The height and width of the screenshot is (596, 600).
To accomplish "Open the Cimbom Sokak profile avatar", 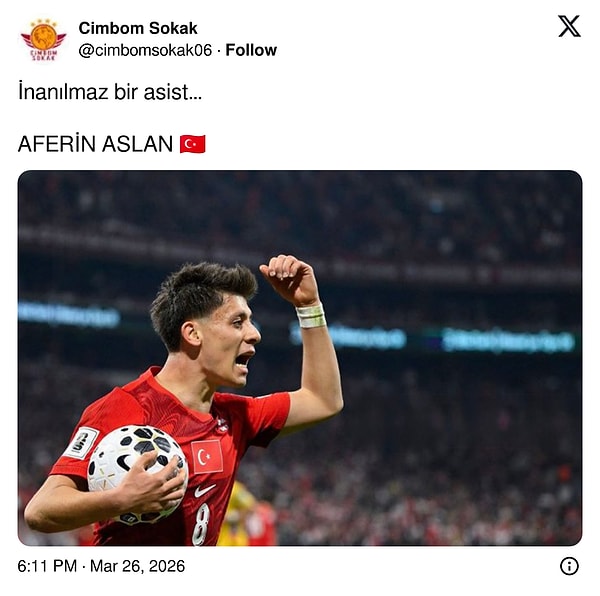I will pyautogui.click(x=44, y=40).
